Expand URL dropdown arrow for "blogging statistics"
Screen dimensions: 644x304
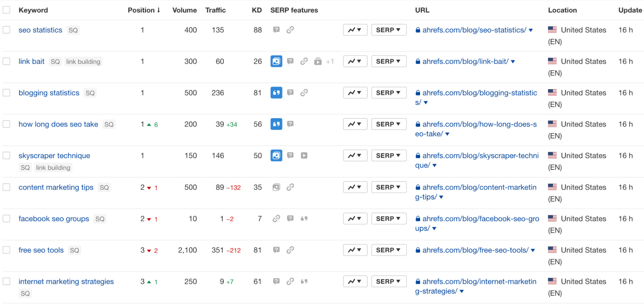click(426, 103)
